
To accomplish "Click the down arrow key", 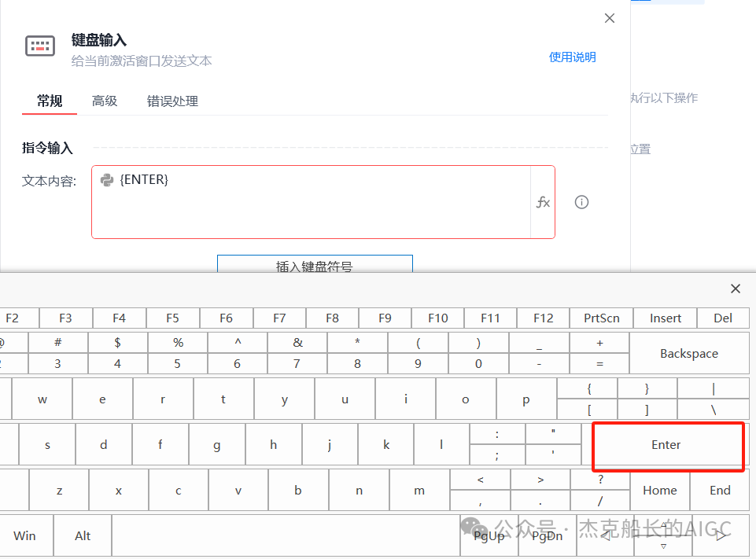I will [663, 546].
